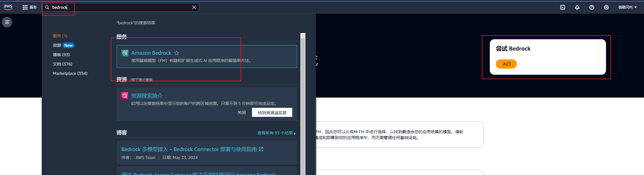Click the 服务 label in top bar
The width and height of the screenshot is (644, 175).
(33, 7)
